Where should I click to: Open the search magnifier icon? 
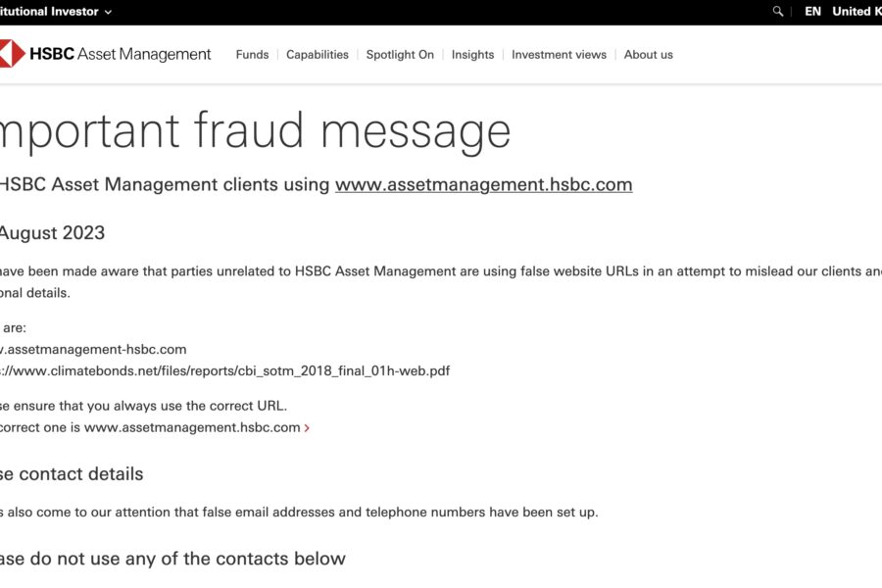click(778, 11)
